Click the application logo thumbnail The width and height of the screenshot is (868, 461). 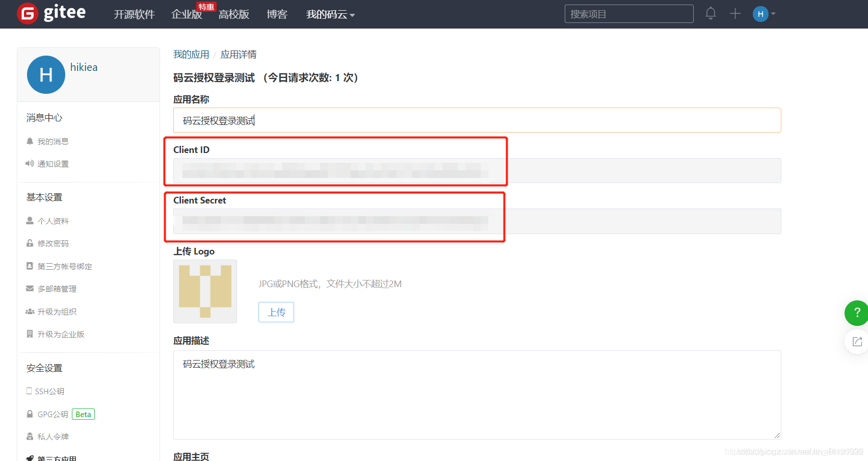pos(205,291)
